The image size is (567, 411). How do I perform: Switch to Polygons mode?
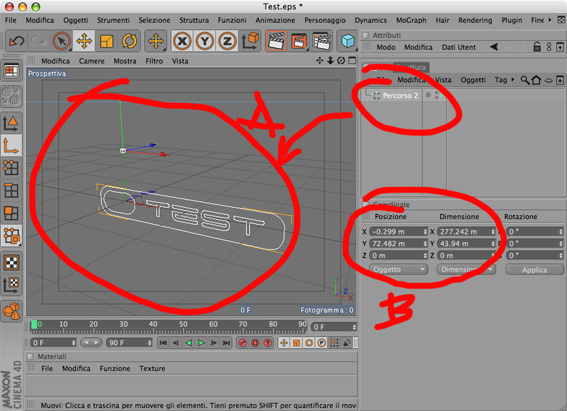(x=11, y=213)
